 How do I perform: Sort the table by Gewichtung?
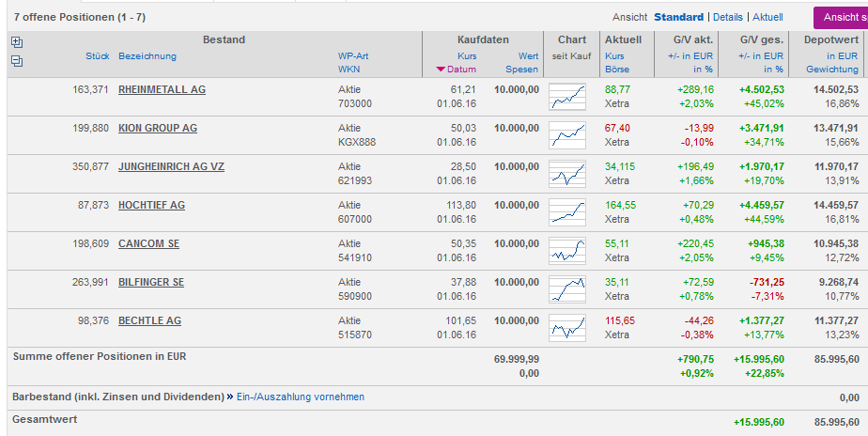831,70
